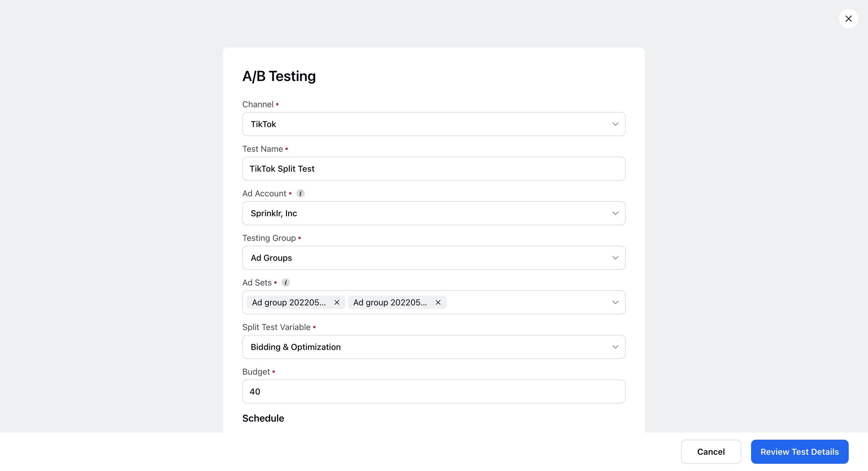Image resolution: width=868 pixels, height=471 pixels.
Task: Click the Budget input field
Action: coord(434,391)
